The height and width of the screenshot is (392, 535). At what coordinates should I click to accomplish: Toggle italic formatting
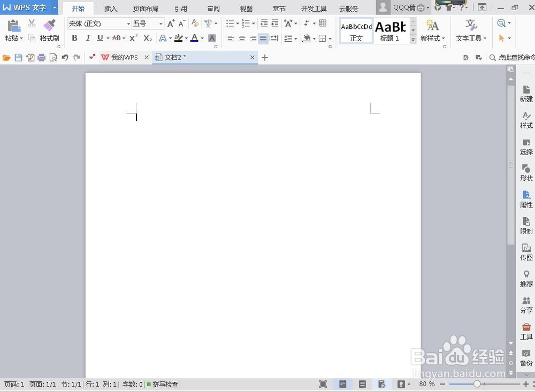click(88, 38)
